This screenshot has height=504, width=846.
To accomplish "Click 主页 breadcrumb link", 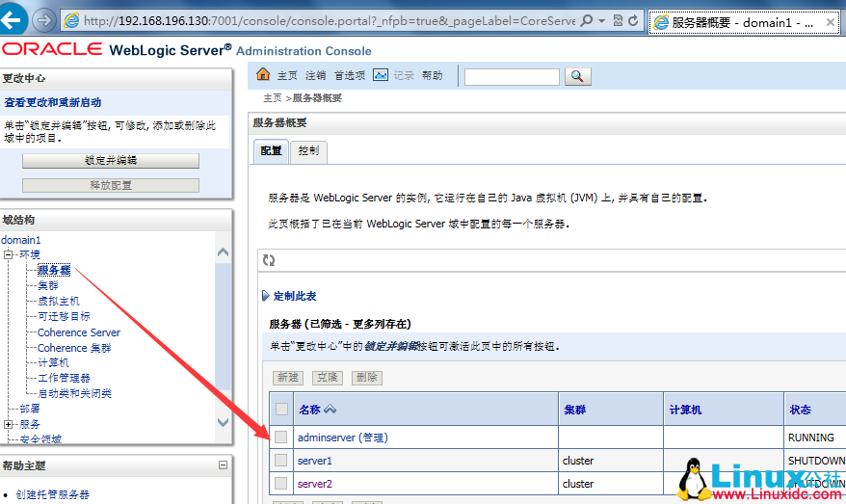I will 273,97.
